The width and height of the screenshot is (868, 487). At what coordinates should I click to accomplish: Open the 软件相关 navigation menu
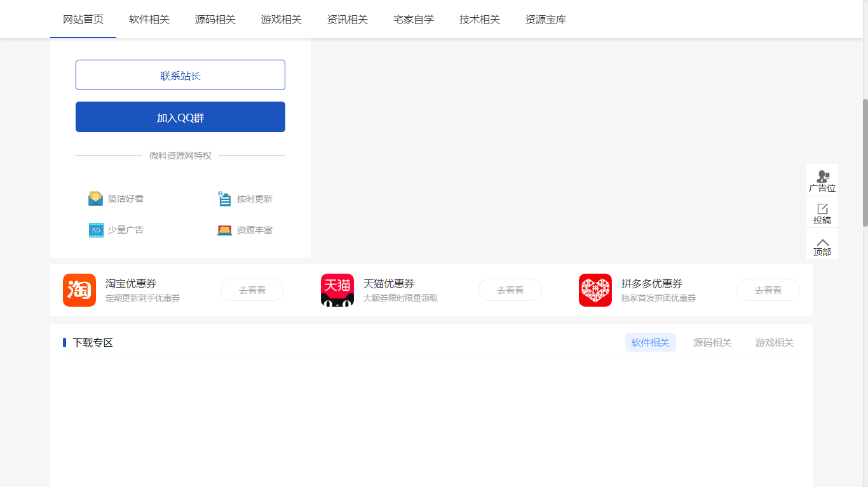(x=149, y=20)
